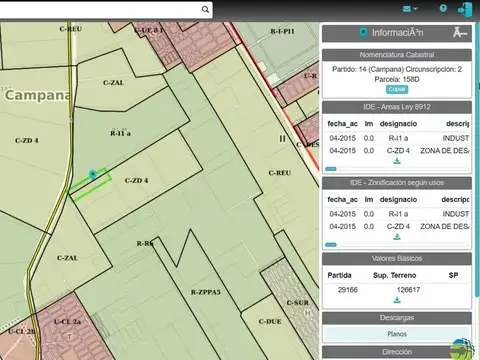The image size is (480, 360).
Task: Collapse the Información panel using its header icon
Action: click(x=460, y=33)
